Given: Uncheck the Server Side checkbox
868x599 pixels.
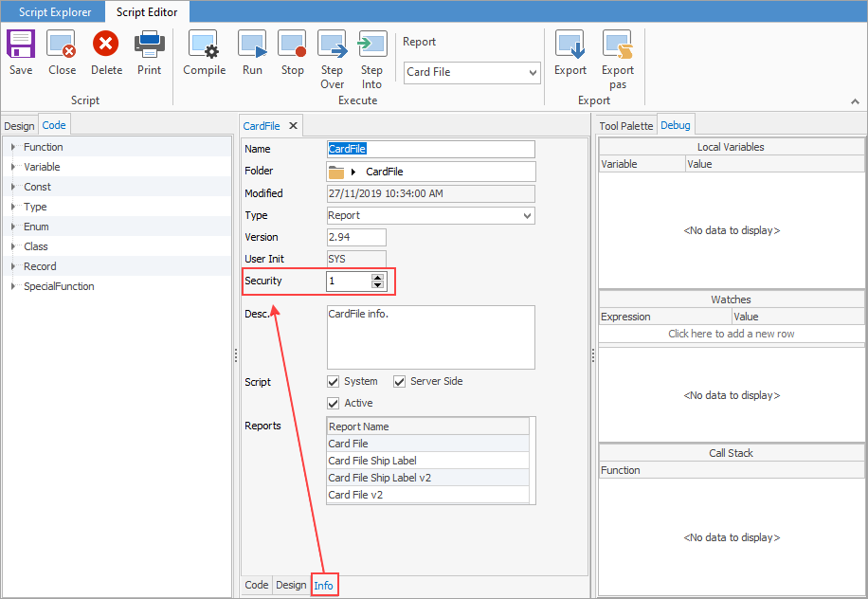Looking at the screenshot, I should (400, 382).
